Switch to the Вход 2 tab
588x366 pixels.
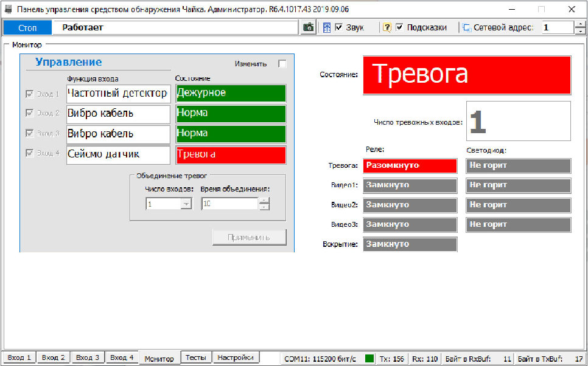[x=53, y=357]
